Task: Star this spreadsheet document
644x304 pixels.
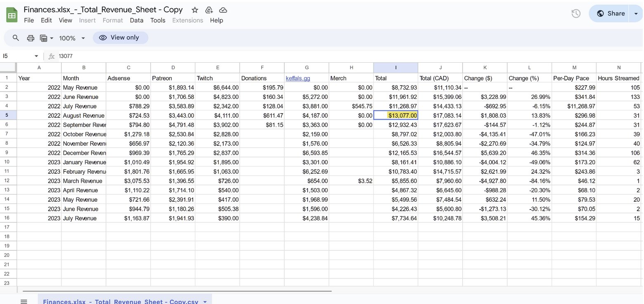Action: coord(195,10)
